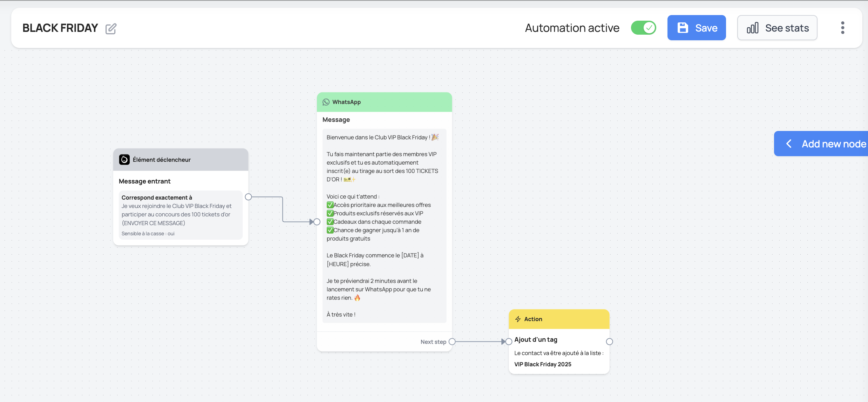
Task: Click the Add new node button label
Action: pos(834,144)
